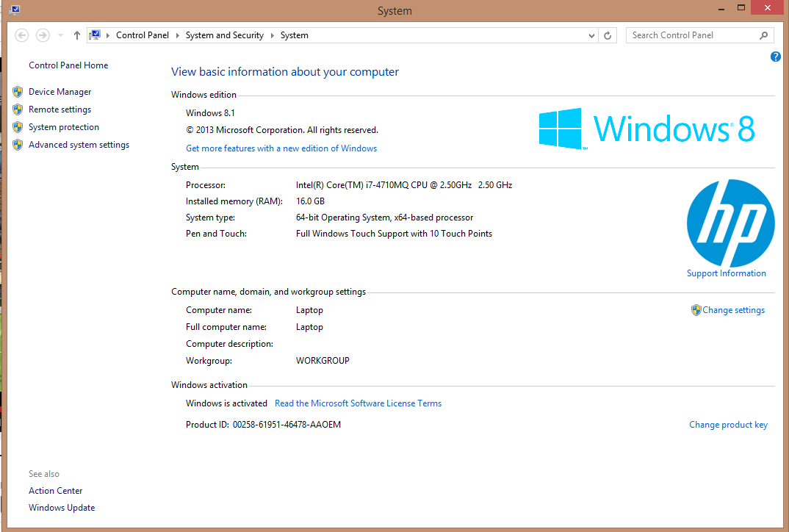The image size is (789, 532).
Task: Maximize the System window
Action: (x=741, y=8)
